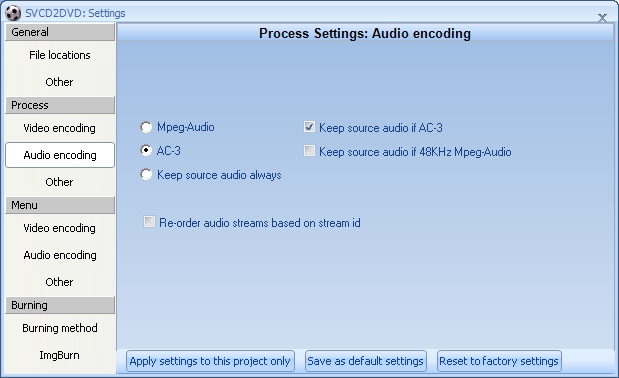
Task: Open ImgBurn settings page
Action: point(60,355)
